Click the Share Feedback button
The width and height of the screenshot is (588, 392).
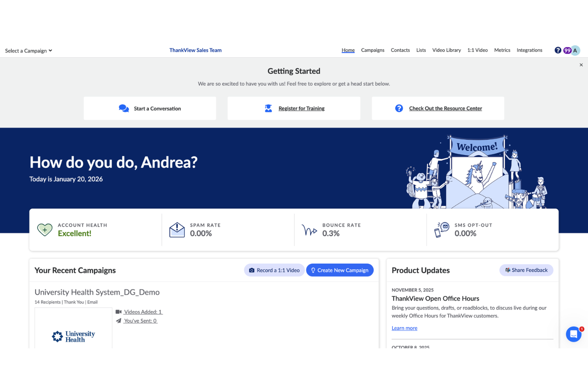click(526, 270)
